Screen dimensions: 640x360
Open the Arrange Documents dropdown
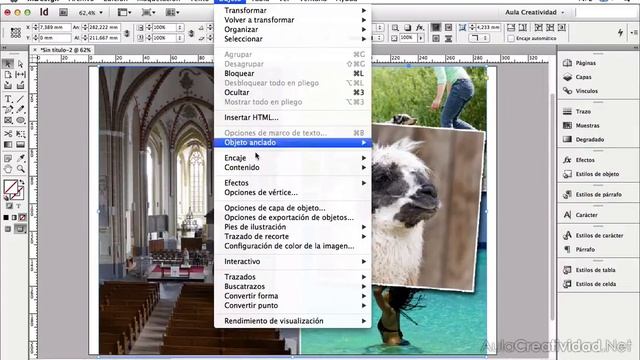tap(172, 13)
